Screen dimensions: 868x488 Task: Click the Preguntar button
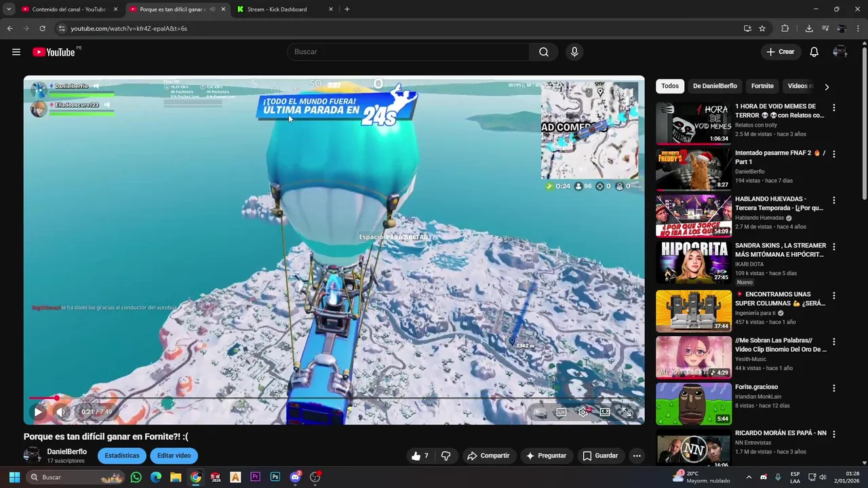point(546,456)
